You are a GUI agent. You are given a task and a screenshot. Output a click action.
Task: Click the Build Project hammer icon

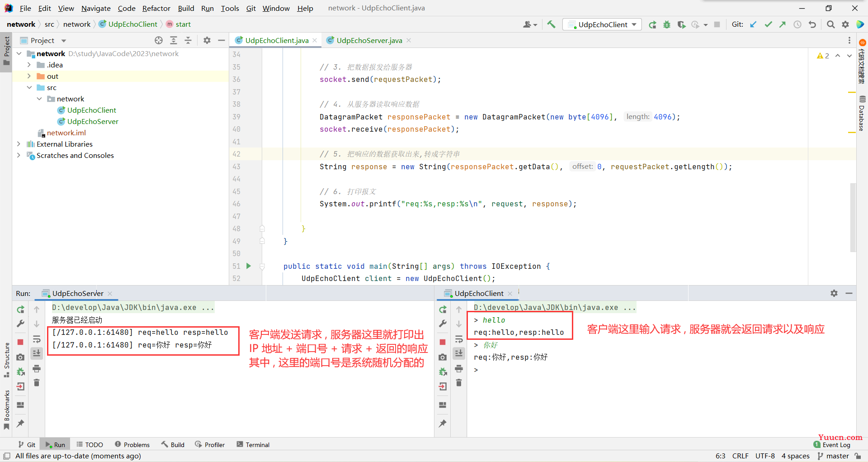point(551,24)
